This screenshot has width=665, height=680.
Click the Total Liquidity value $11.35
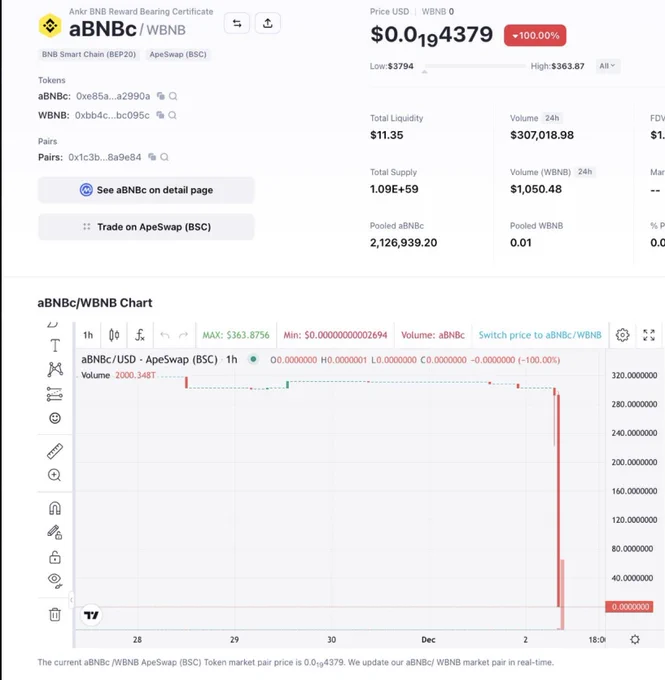point(387,135)
